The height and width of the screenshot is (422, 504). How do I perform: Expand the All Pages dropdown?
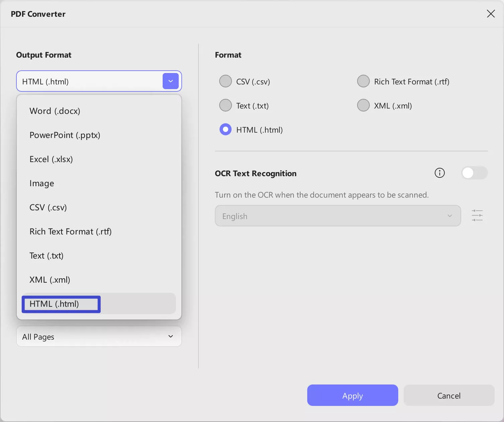click(99, 336)
